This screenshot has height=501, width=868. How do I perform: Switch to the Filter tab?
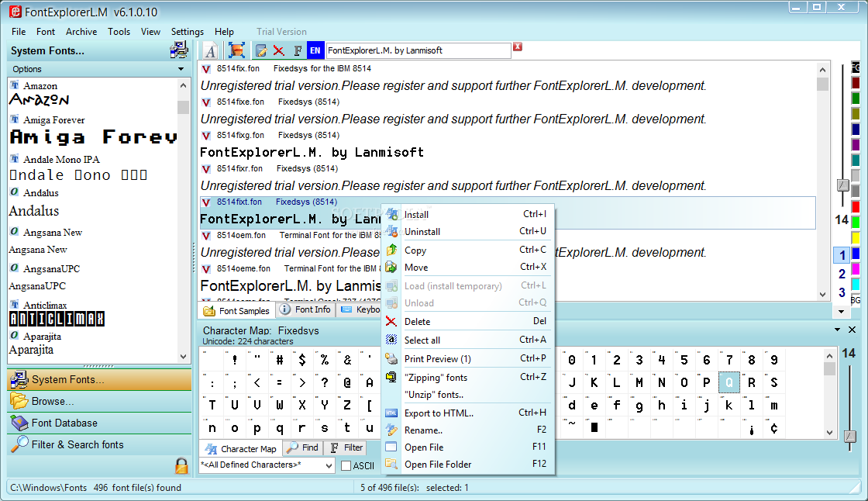click(x=346, y=447)
